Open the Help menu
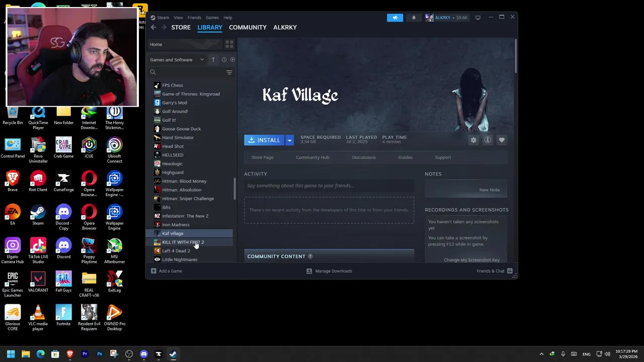 tap(228, 18)
